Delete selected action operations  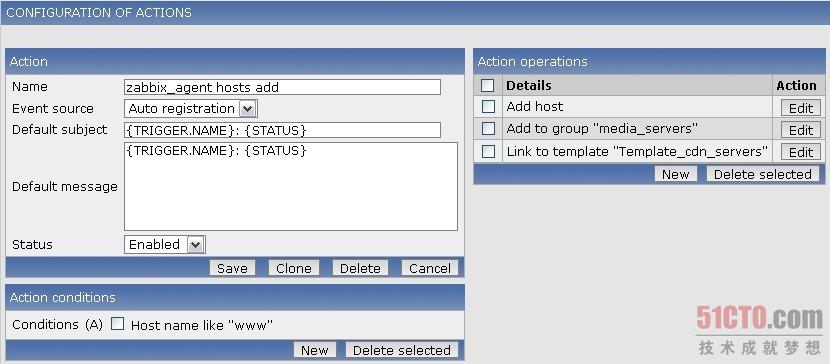pyautogui.click(x=762, y=174)
